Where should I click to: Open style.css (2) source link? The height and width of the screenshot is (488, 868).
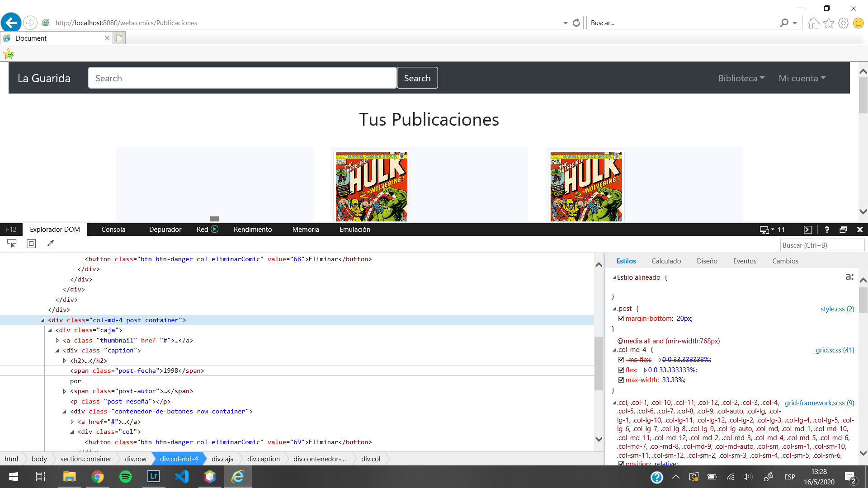point(837,309)
